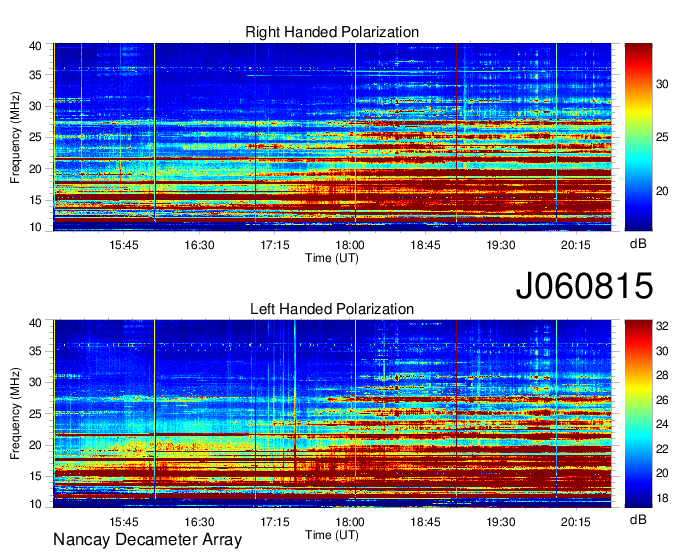The image size is (680, 552).
Task: Click the 25 dB tick on the upper color bar
Action: (662, 137)
